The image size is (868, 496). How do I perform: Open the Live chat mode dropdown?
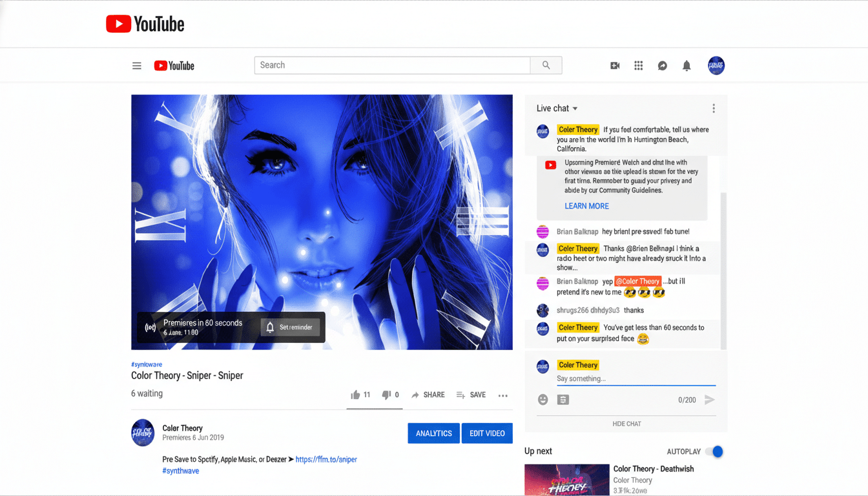click(x=557, y=108)
